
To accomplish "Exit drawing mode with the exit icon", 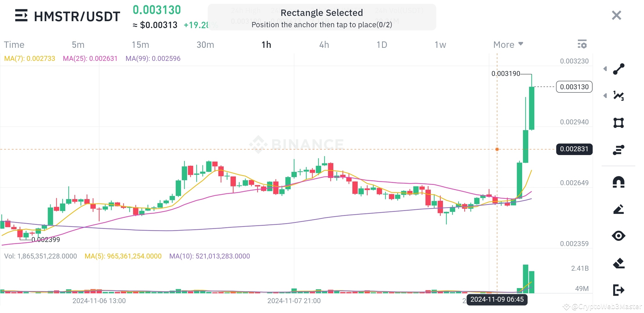I will [618, 290].
